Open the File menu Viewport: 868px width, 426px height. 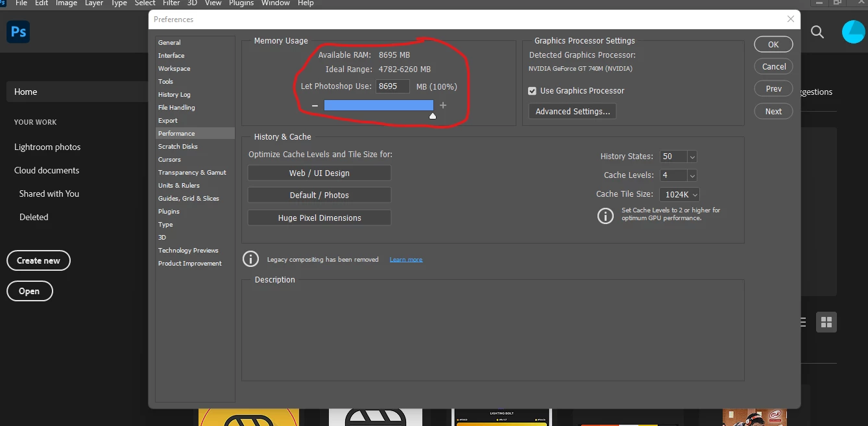coord(21,3)
